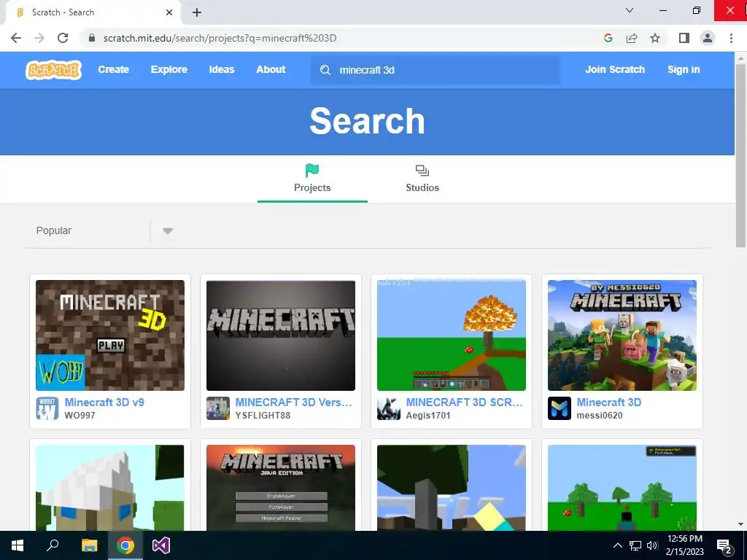This screenshot has width=747, height=560.
Task: Open the dark tree 3D scene thumbnail
Action: pos(451,488)
